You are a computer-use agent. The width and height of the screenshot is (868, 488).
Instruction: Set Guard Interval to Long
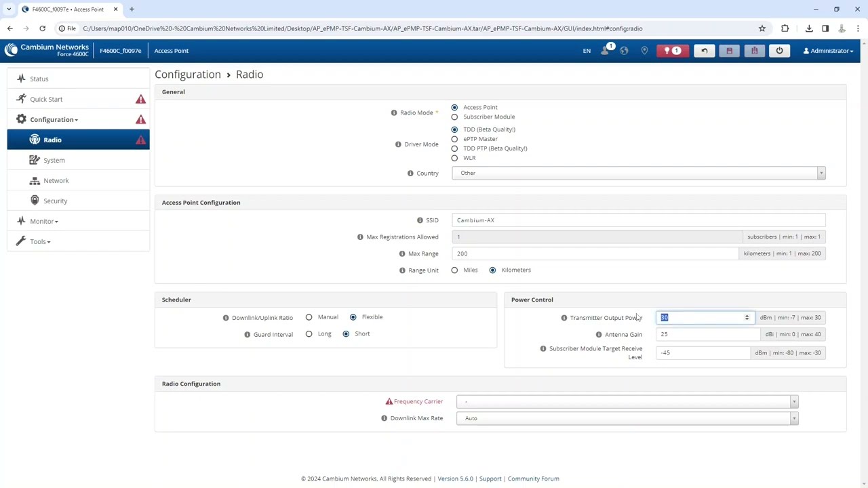click(309, 333)
